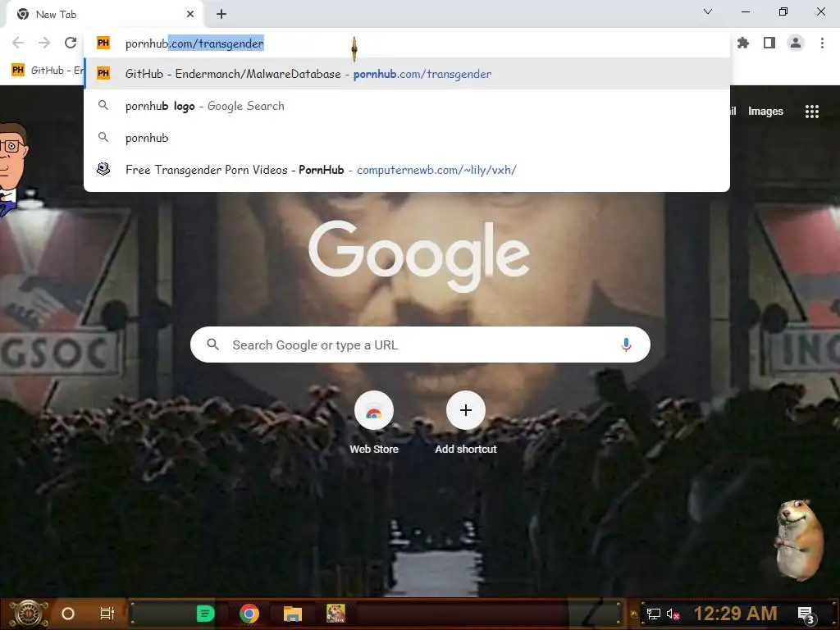Click the address bar URL text
Image resolution: width=840 pixels, height=630 pixels.
(194, 43)
